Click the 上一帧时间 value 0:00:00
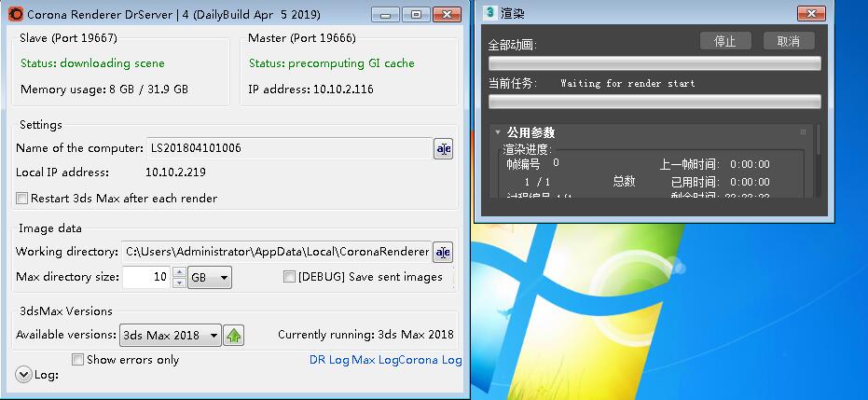 [750, 164]
